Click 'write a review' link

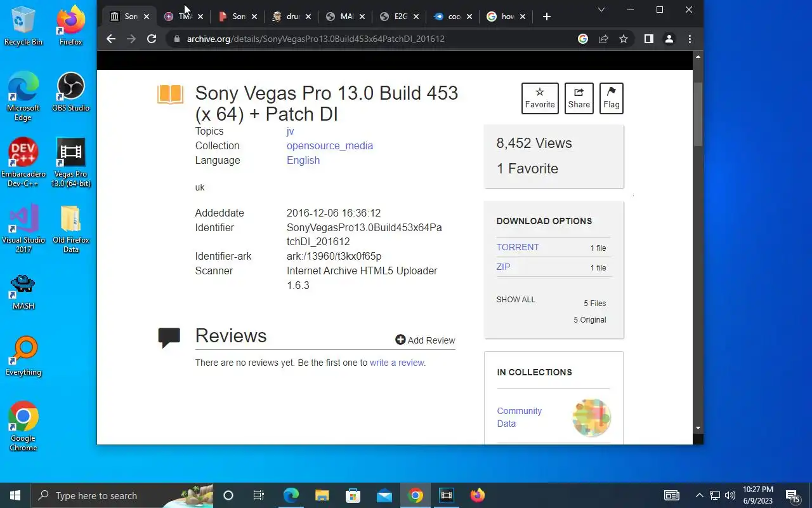pyautogui.click(x=397, y=363)
